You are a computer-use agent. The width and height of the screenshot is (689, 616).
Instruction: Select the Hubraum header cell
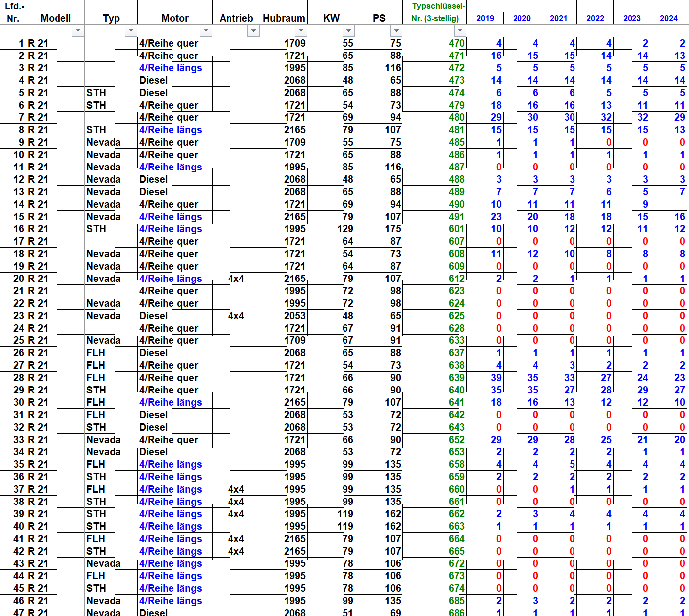[284, 18]
